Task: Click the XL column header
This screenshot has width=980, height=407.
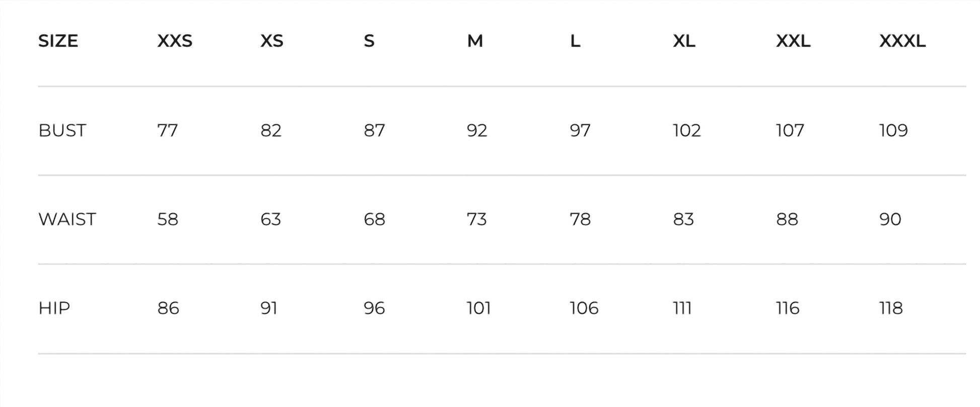Action: 684,41
